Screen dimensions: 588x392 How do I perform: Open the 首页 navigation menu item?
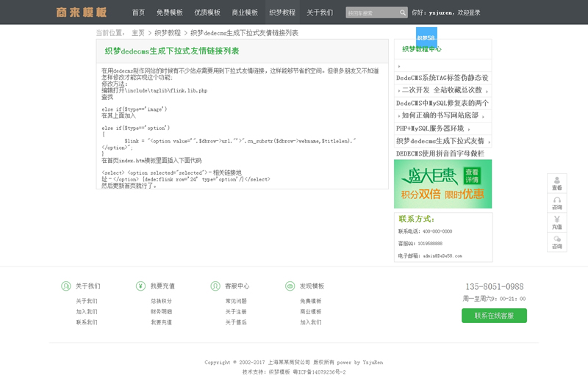138,12
